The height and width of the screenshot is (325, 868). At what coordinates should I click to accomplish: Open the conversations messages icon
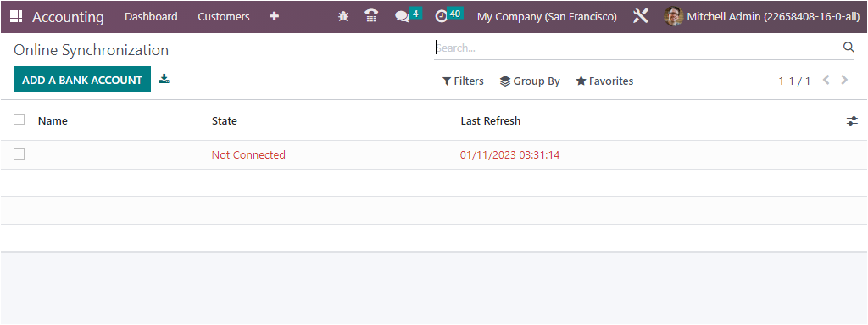pos(403,17)
